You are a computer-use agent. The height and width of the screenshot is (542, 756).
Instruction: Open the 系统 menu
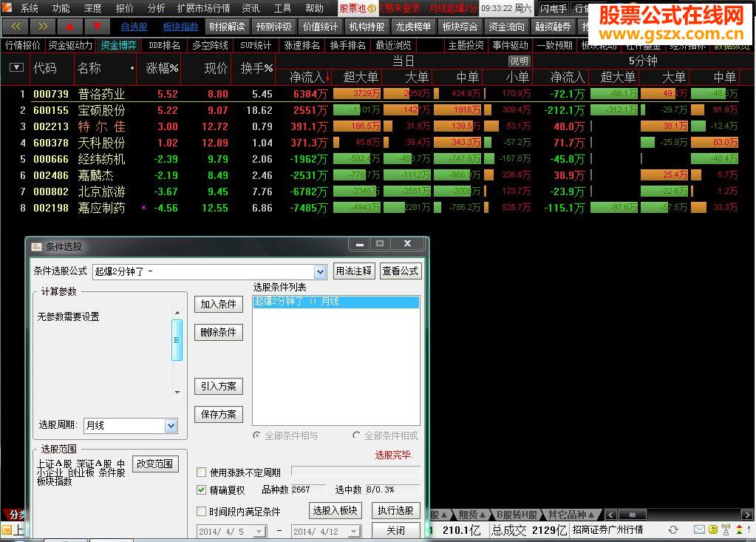click(30, 8)
